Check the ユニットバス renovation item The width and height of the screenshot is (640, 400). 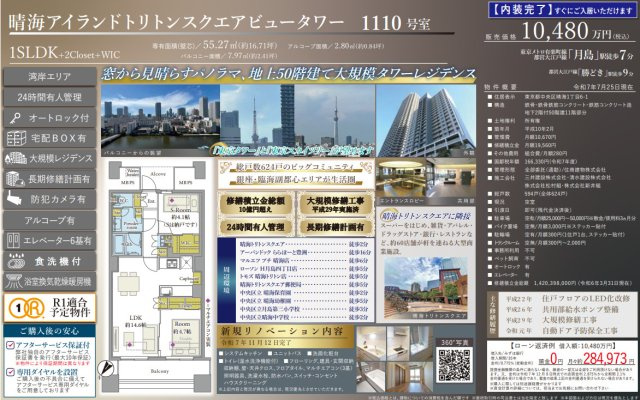(270, 353)
